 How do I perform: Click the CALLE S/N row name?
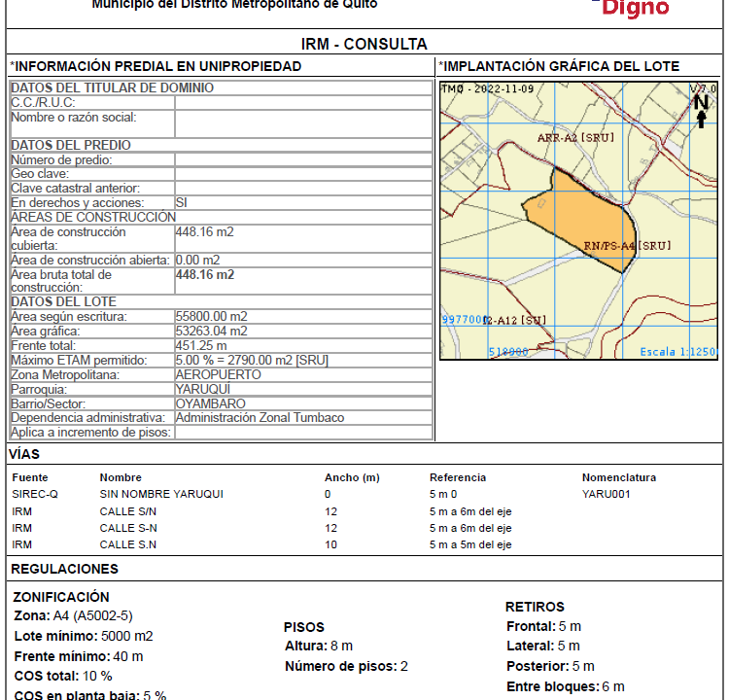[128, 511]
